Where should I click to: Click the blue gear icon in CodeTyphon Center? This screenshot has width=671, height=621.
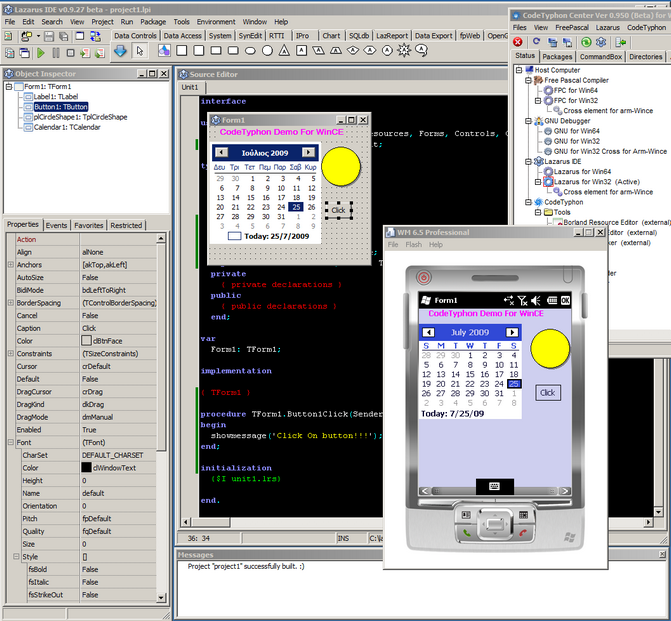click(601, 42)
